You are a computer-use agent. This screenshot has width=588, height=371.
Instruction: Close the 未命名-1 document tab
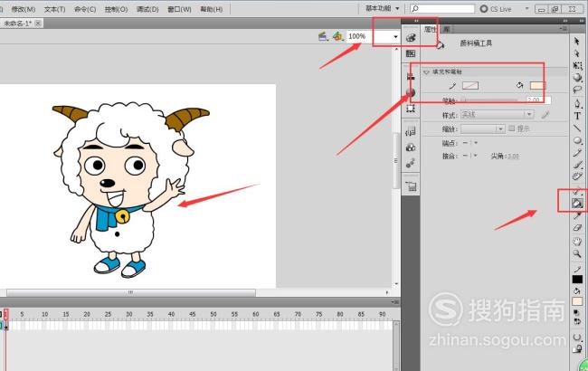[38, 24]
